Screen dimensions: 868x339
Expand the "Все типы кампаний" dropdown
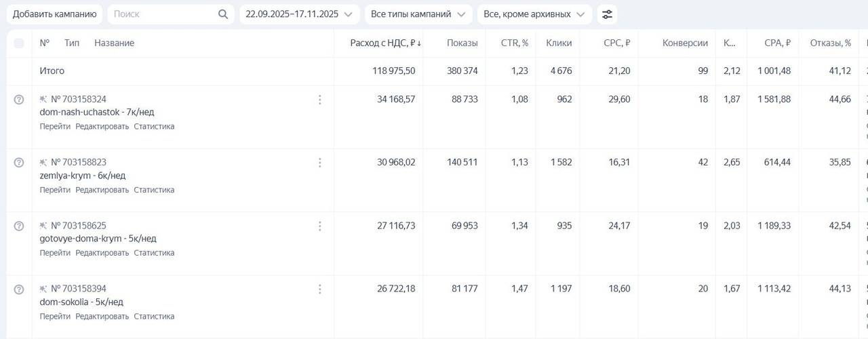(x=418, y=14)
